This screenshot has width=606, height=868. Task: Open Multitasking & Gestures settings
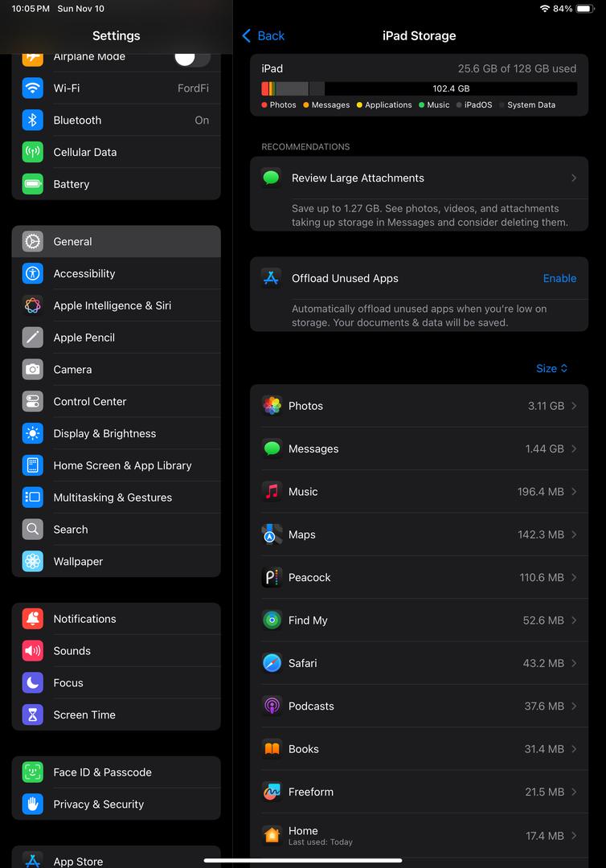point(117,497)
